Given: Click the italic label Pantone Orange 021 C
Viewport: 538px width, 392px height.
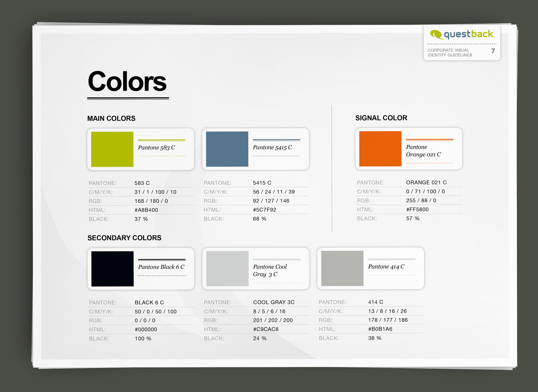Looking at the screenshot, I should coord(423,151).
